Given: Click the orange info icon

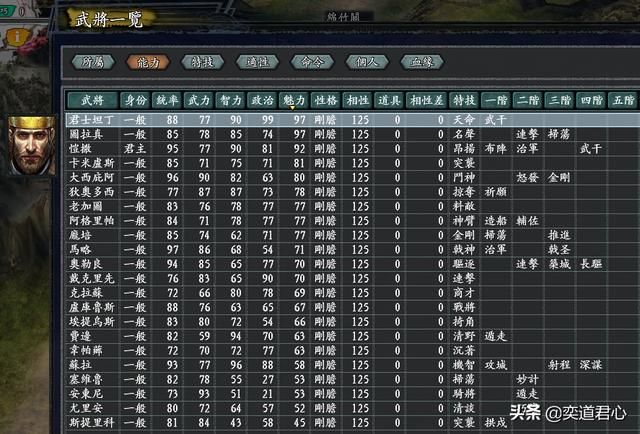Looking at the screenshot, I should pos(17,37).
